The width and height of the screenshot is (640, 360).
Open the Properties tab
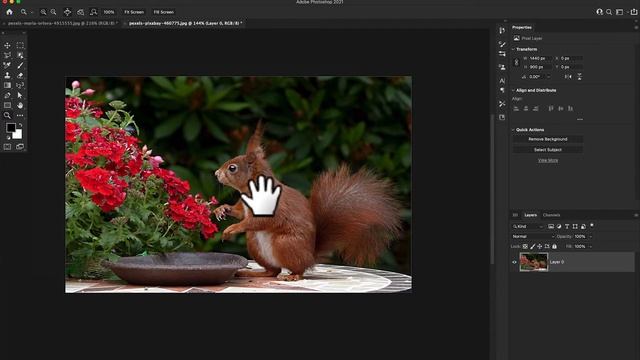(x=522, y=28)
